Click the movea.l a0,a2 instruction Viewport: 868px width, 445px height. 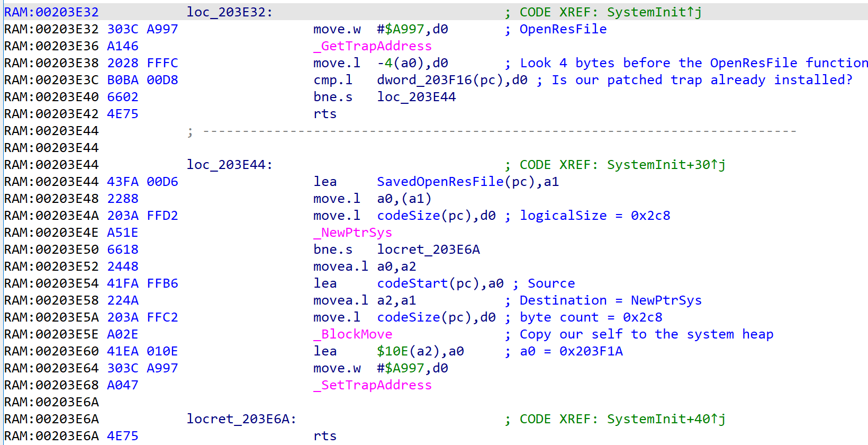tap(365, 266)
